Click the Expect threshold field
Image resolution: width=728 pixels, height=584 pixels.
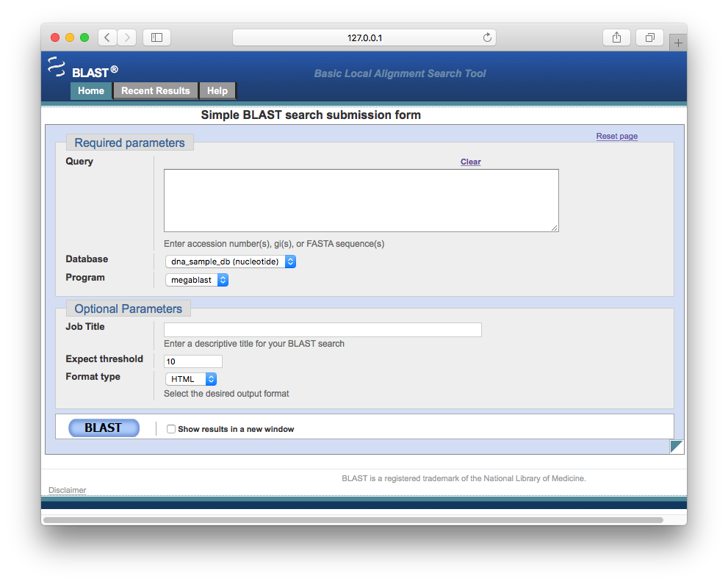[x=193, y=361]
